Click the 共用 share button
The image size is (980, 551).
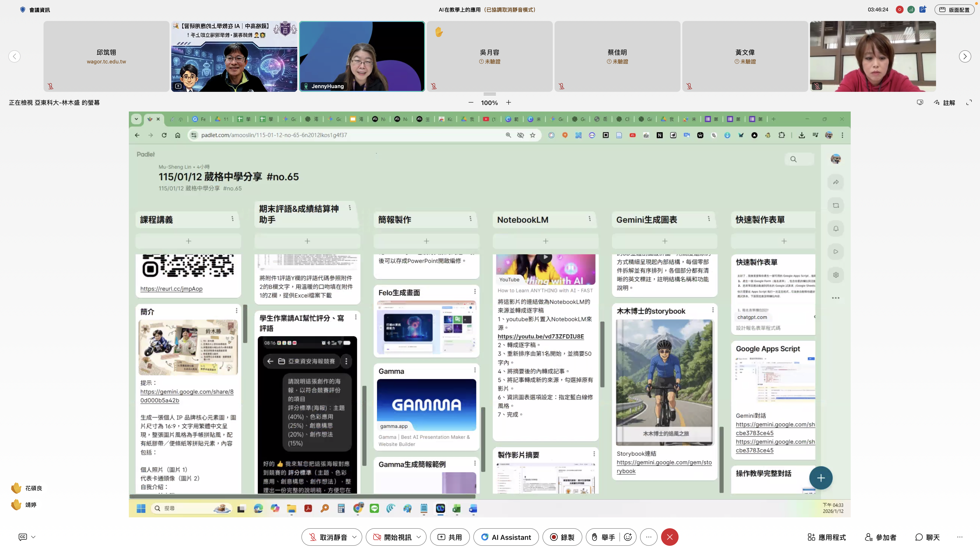pos(450,537)
